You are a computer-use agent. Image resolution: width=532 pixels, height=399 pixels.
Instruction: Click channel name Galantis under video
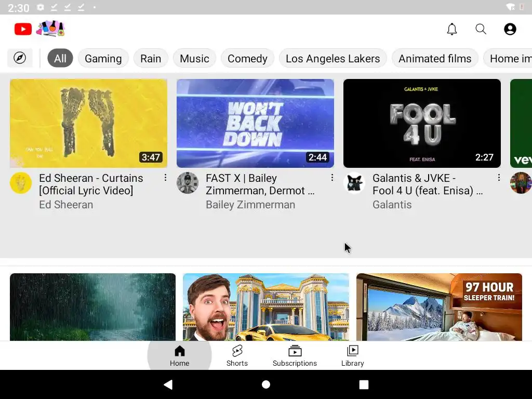pyautogui.click(x=392, y=205)
